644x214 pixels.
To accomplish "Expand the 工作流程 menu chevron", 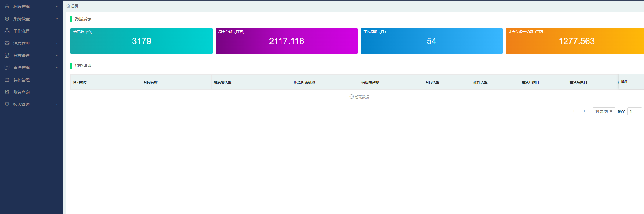I will (x=57, y=31).
